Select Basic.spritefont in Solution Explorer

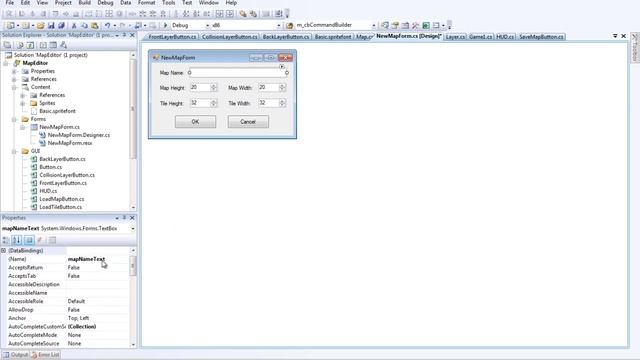pyautogui.click(x=57, y=111)
